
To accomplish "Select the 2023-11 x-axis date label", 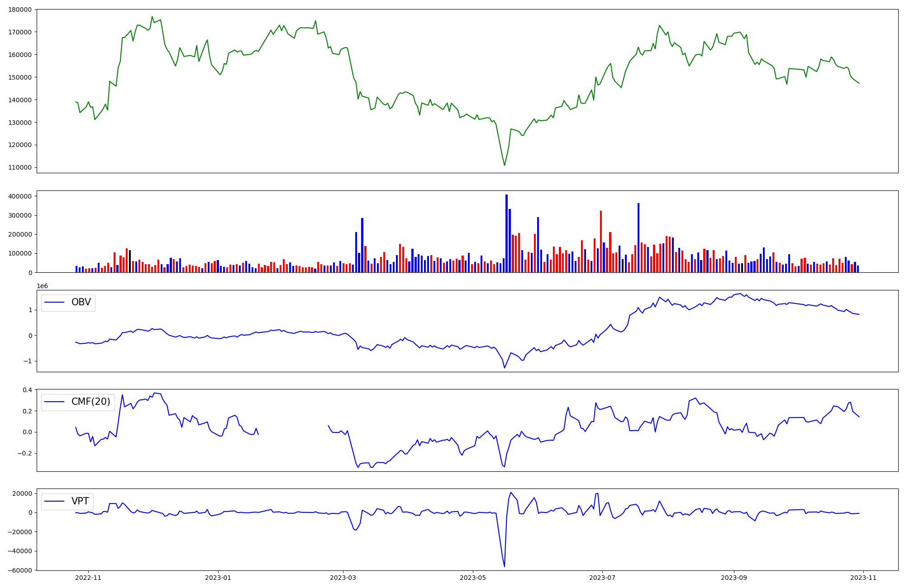I will [863, 578].
